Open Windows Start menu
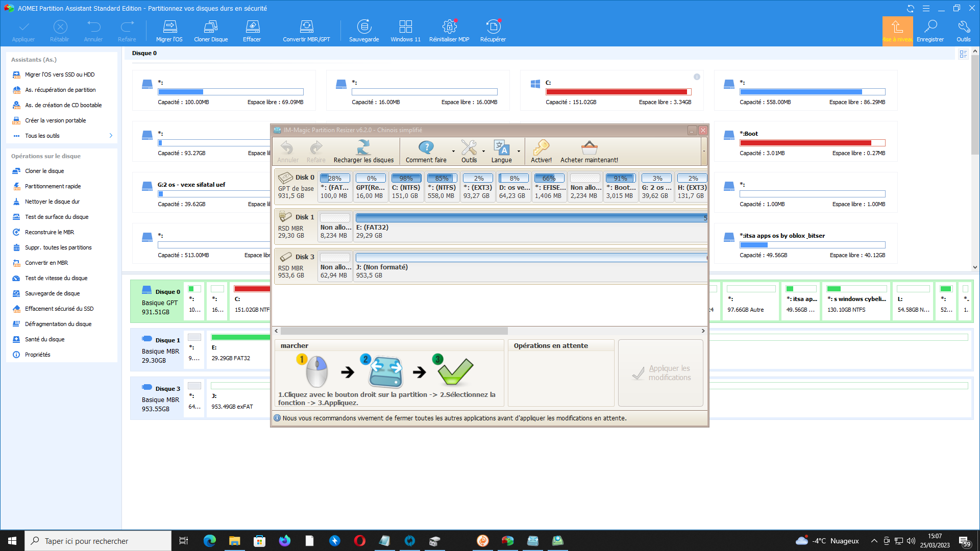The width and height of the screenshot is (980, 551). point(12,541)
